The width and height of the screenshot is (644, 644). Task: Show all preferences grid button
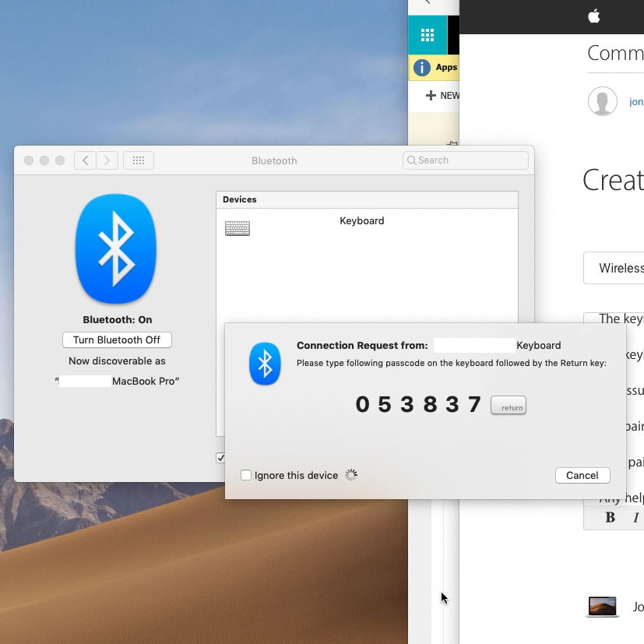coord(139,160)
